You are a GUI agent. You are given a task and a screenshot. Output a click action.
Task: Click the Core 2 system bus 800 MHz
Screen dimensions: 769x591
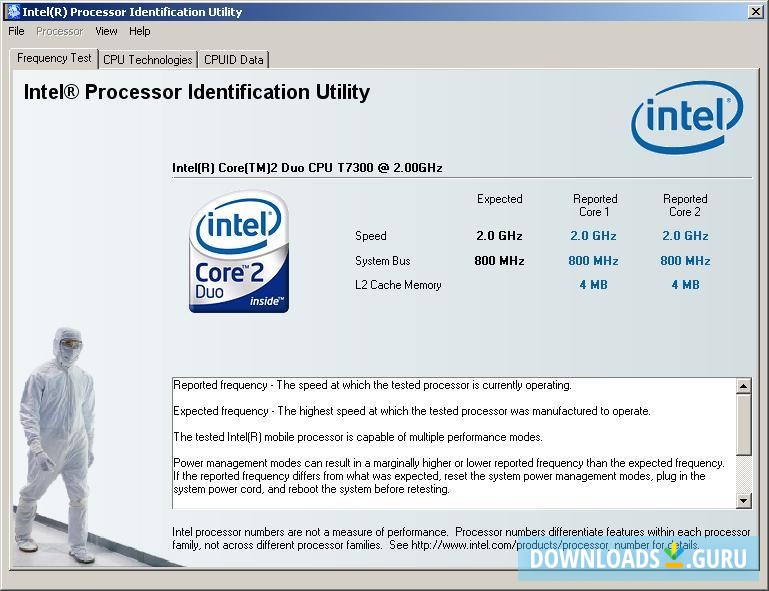point(685,261)
